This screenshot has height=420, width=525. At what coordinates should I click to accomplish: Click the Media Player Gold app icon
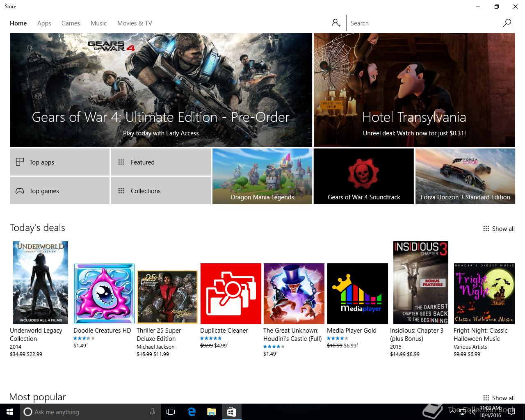tap(358, 294)
